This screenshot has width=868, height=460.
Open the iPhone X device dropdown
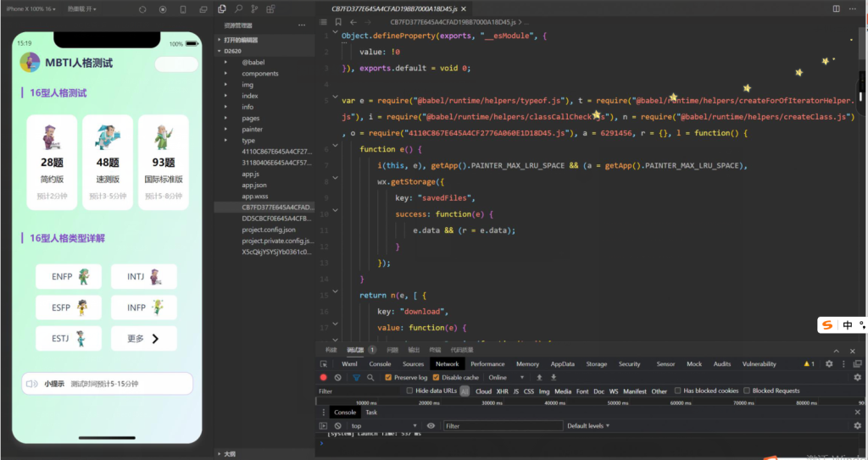pyautogui.click(x=31, y=8)
